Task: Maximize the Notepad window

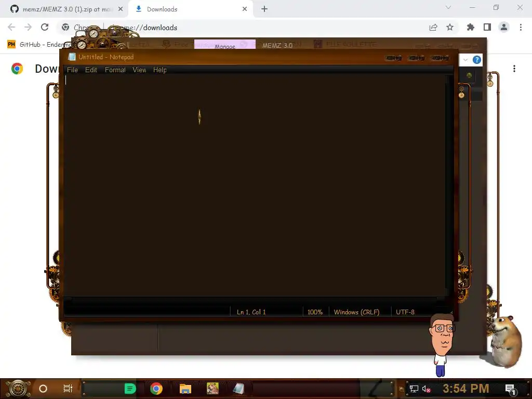Action: pyautogui.click(x=417, y=58)
